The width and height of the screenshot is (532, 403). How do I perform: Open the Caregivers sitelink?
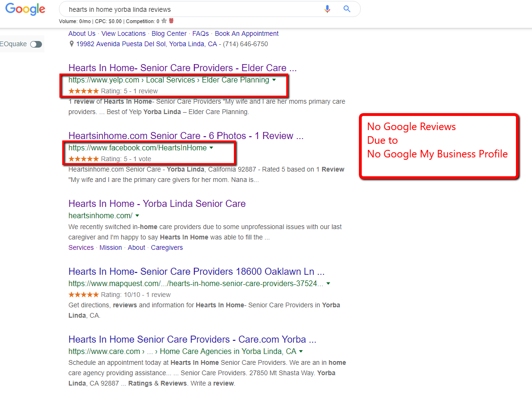[x=167, y=247]
